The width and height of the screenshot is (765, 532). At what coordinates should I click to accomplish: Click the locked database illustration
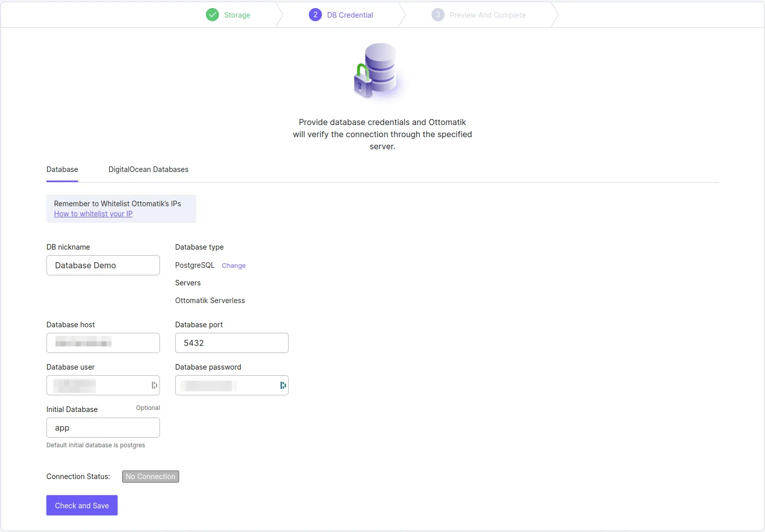tap(377, 71)
